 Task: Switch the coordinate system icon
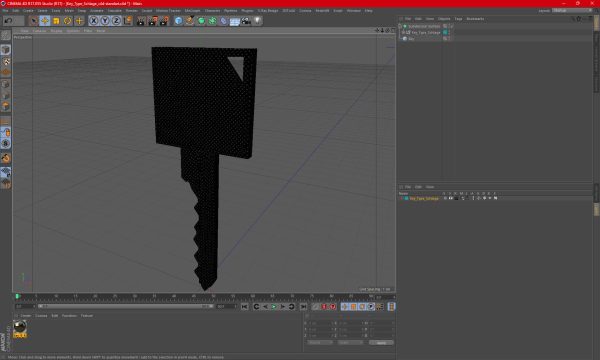(x=127, y=21)
